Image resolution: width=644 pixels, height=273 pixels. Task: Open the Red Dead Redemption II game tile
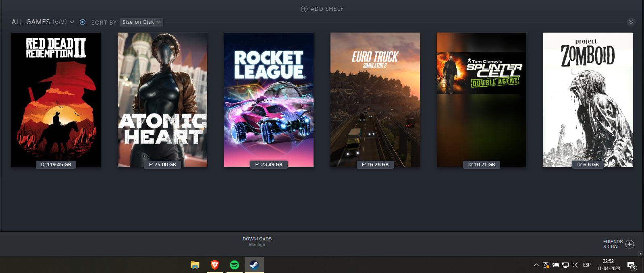56,99
